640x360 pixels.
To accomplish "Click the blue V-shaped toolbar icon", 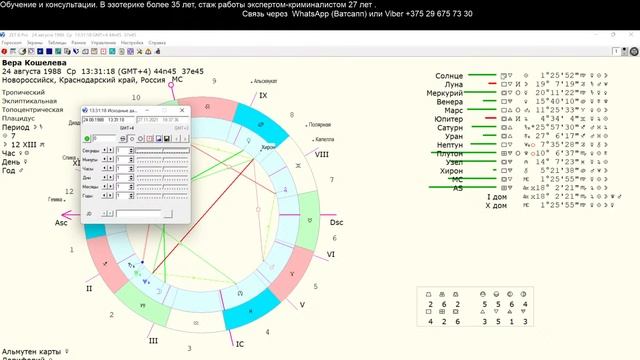I will [x=76, y=51].
